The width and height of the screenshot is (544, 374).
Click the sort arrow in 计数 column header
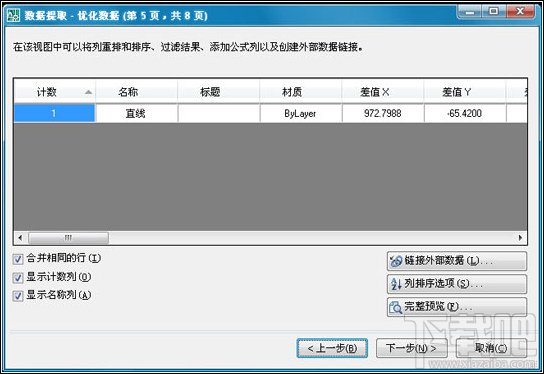pos(88,92)
